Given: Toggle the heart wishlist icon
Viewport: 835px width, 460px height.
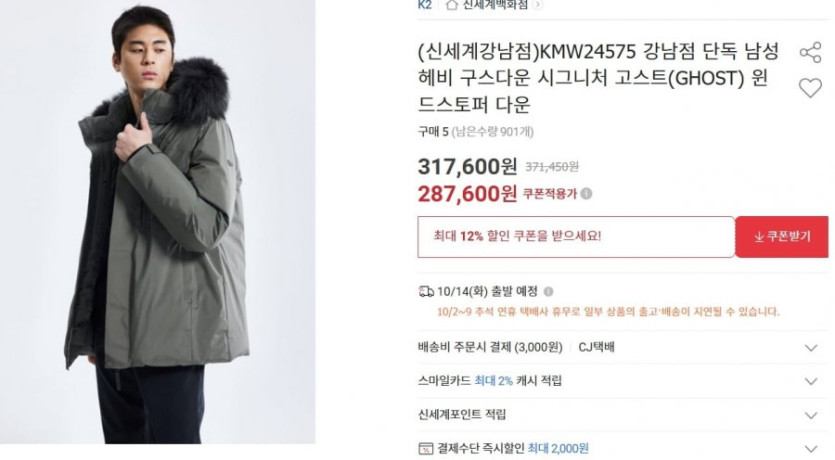Looking at the screenshot, I should pyautogui.click(x=810, y=88).
